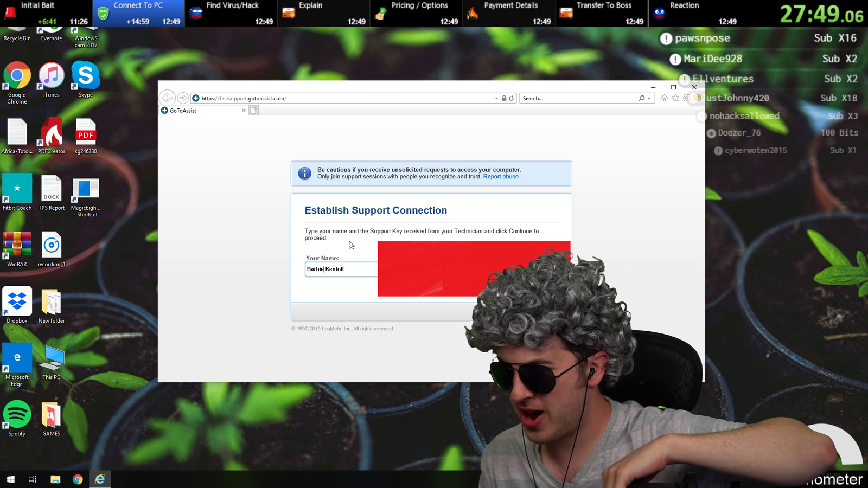Open Google Chrome desktop shortcut
The image size is (868, 488).
point(17,83)
